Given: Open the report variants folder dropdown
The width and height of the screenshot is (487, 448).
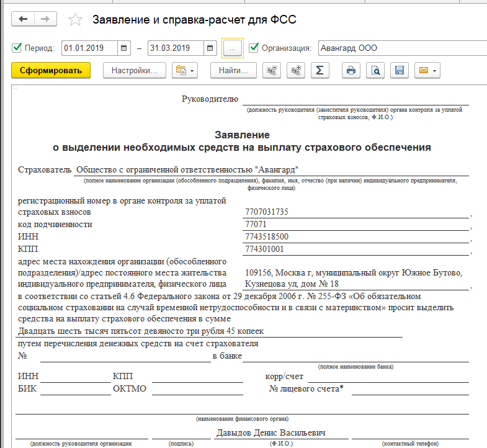Looking at the screenshot, I should point(185,70).
